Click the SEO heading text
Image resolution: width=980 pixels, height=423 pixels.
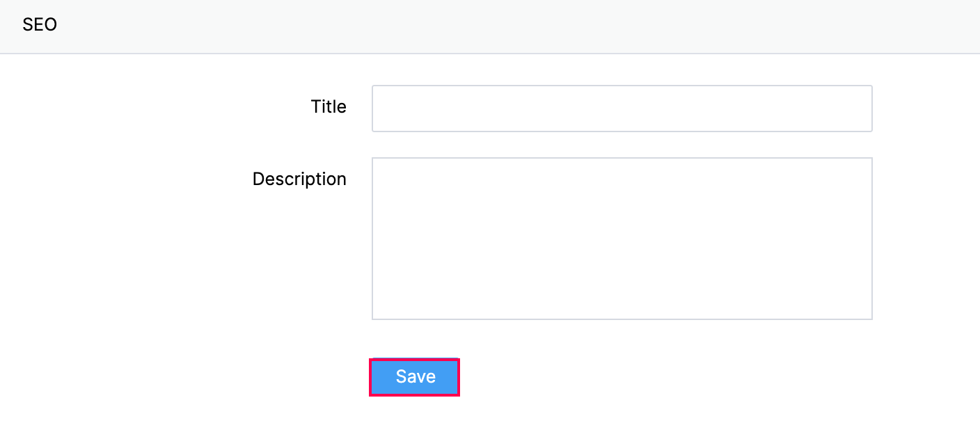(x=40, y=25)
